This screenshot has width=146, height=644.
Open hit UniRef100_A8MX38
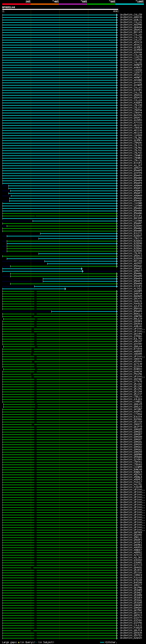[x=131, y=17]
